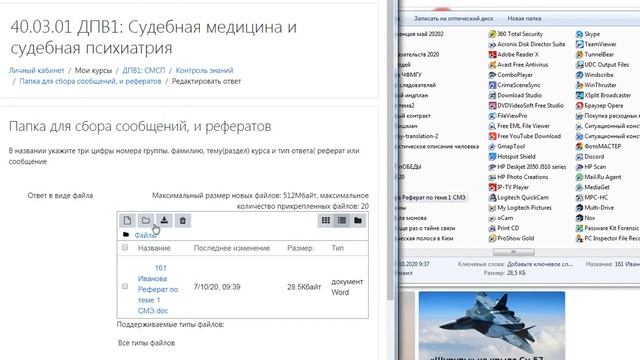Select ComboPlayer shortcut
The height and width of the screenshot is (360, 640).
(x=511, y=75)
